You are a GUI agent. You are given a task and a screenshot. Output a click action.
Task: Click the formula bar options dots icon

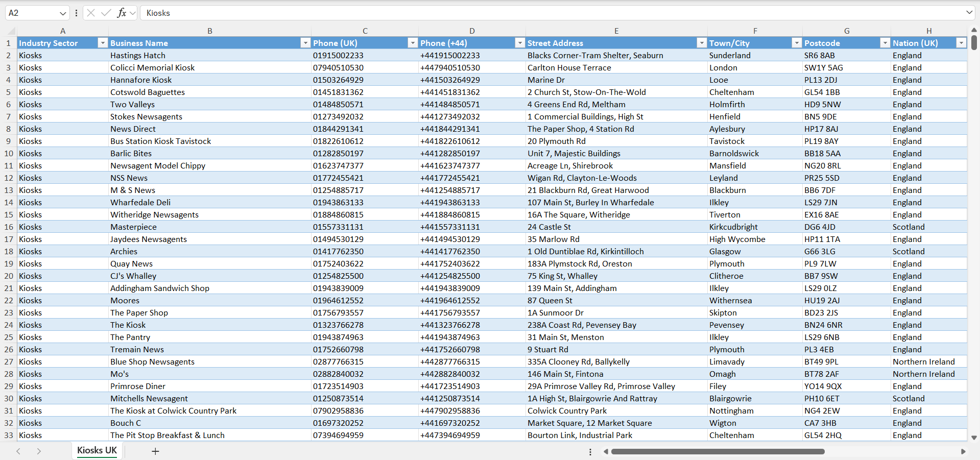(76, 13)
